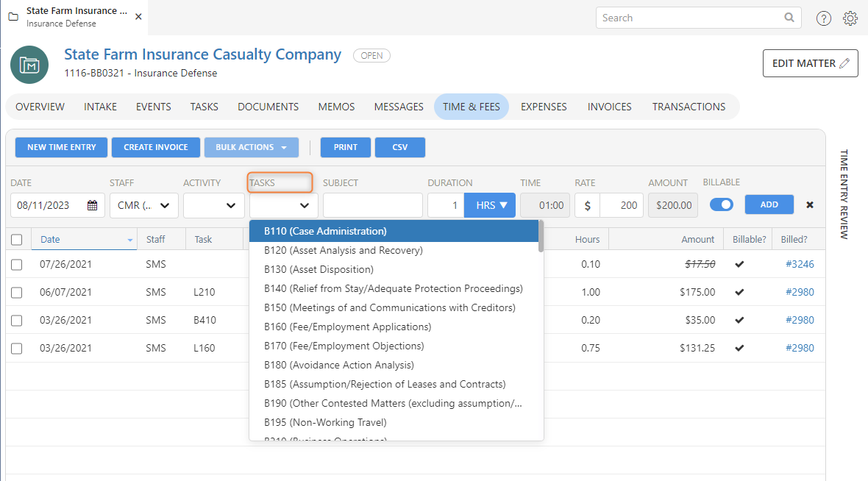Open the HRS duration unit dropdown
This screenshot has height=481, width=868.
tap(490, 205)
